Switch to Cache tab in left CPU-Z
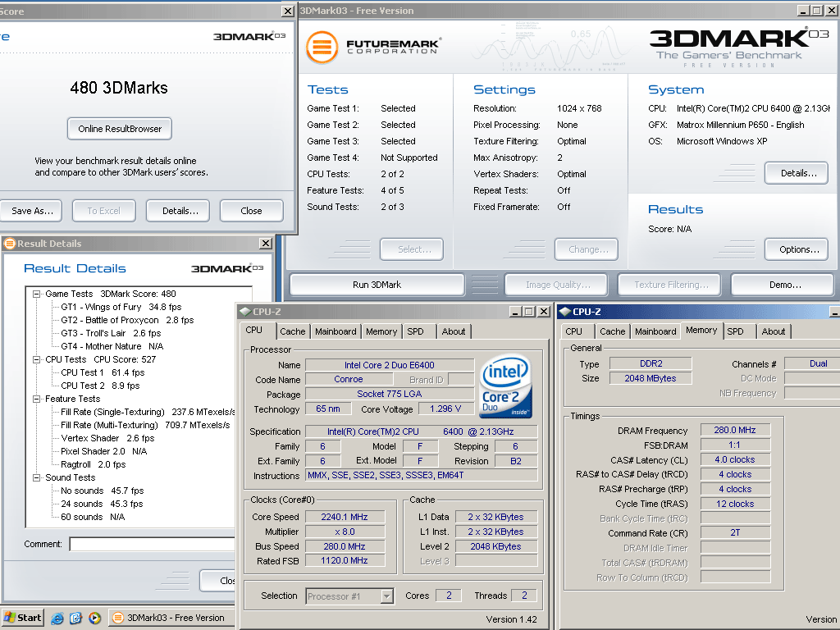 coord(293,331)
